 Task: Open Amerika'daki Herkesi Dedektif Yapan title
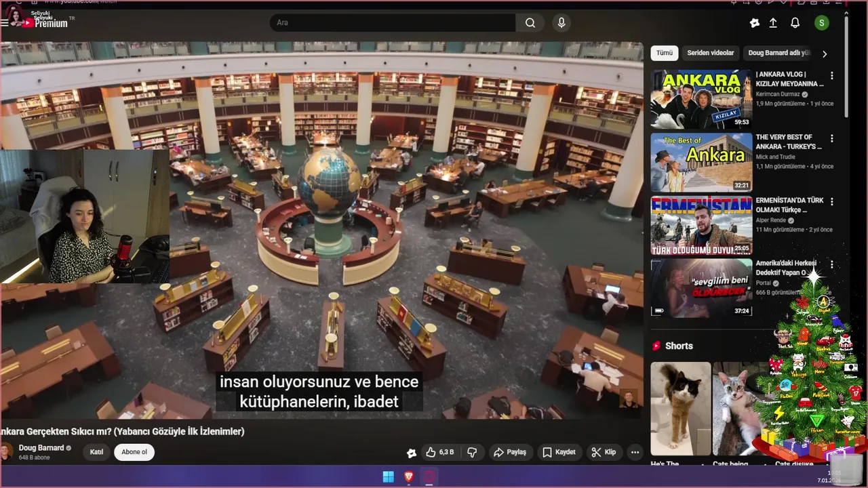[x=787, y=268]
